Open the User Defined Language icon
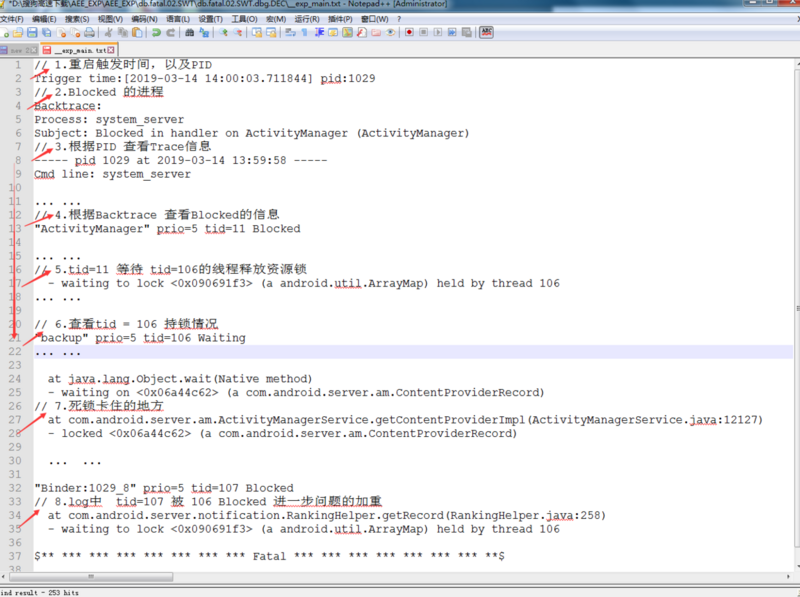Image resolution: width=800 pixels, height=597 pixels. coord(333,33)
